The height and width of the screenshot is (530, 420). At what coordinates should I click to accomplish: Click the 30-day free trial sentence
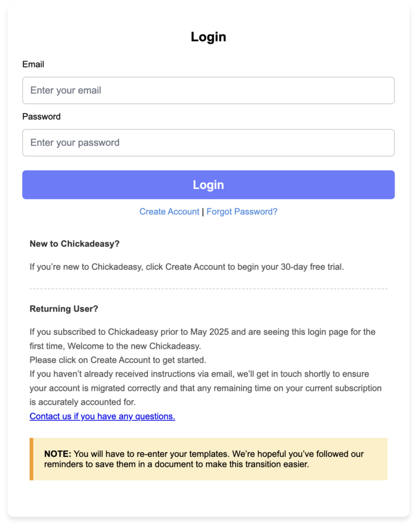point(187,267)
